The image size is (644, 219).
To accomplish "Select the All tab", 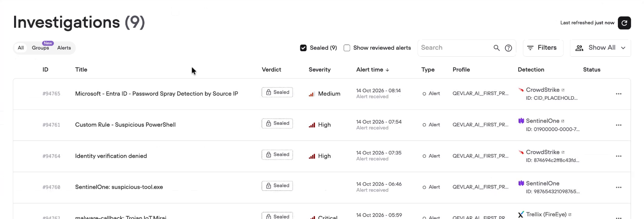I will [x=21, y=48].
